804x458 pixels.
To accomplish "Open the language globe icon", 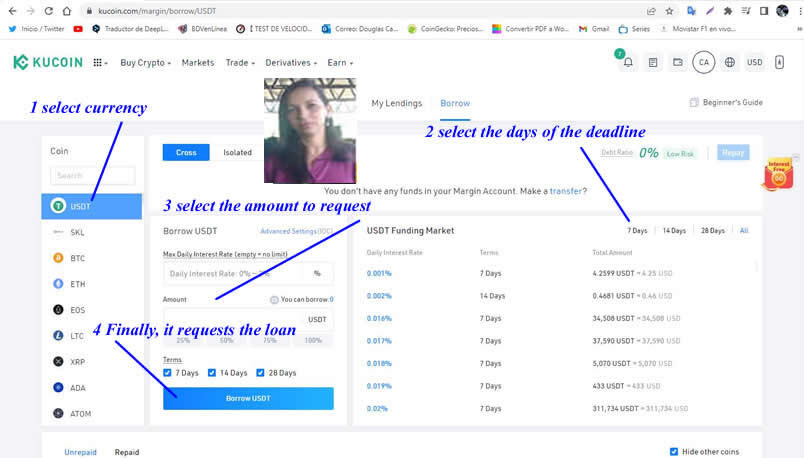I will click(730, 63).
